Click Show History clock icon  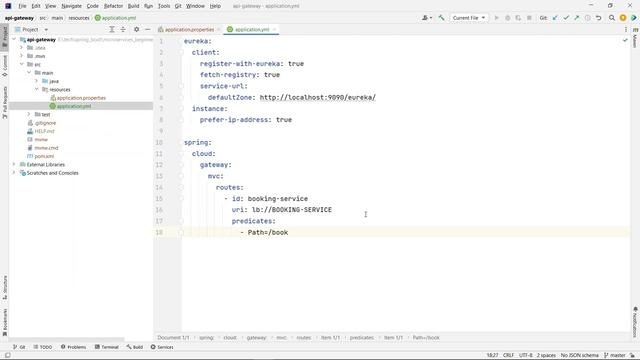[x=588, y=18]
